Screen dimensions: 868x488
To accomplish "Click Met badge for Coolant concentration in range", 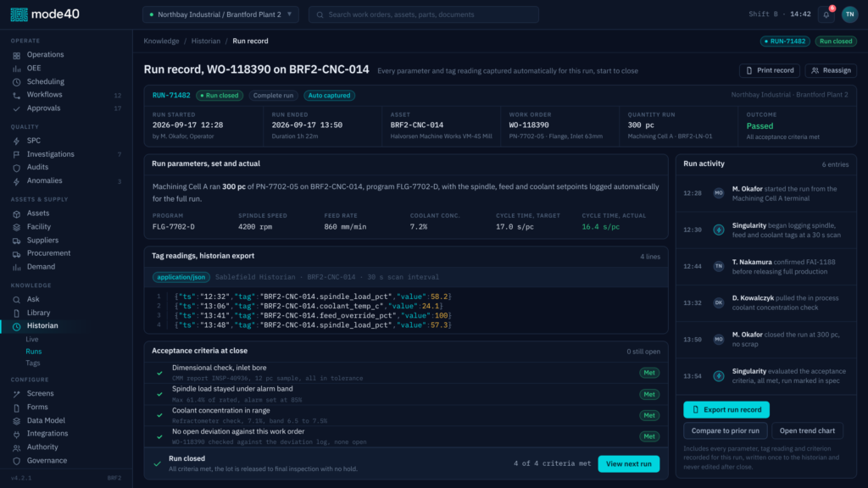I will click(648, 415).
